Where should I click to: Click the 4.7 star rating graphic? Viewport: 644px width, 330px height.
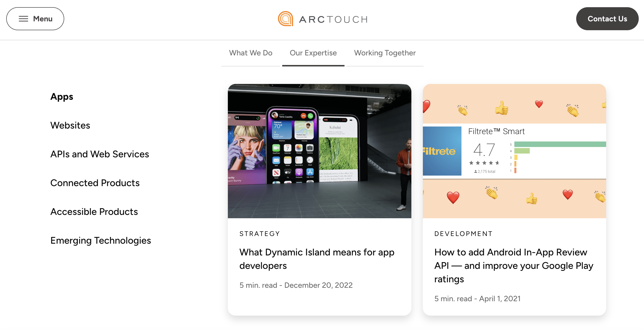tap(484, 150)
